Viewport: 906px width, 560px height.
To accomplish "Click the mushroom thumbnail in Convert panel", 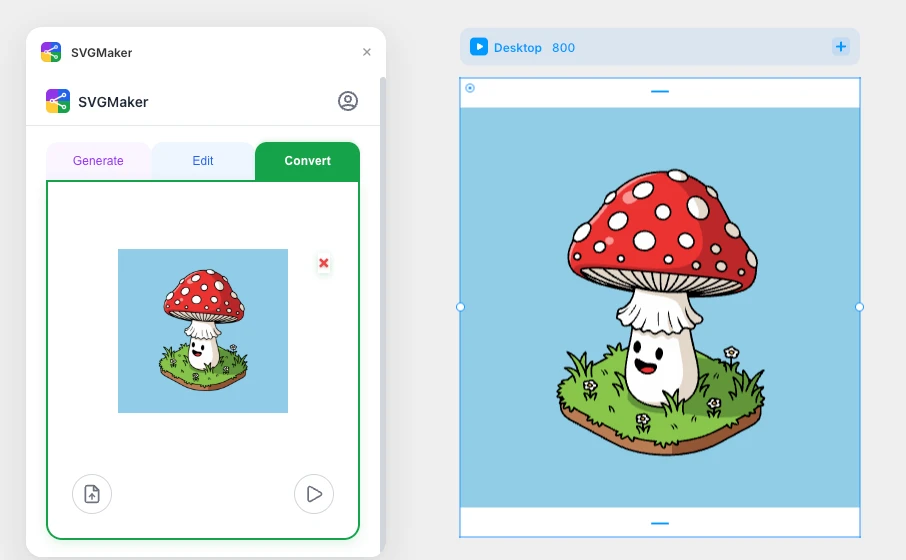I will 203,331.
